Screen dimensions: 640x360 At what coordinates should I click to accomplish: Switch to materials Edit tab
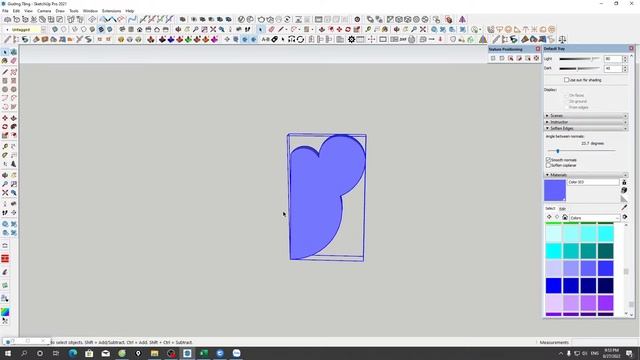coord(562,209)
